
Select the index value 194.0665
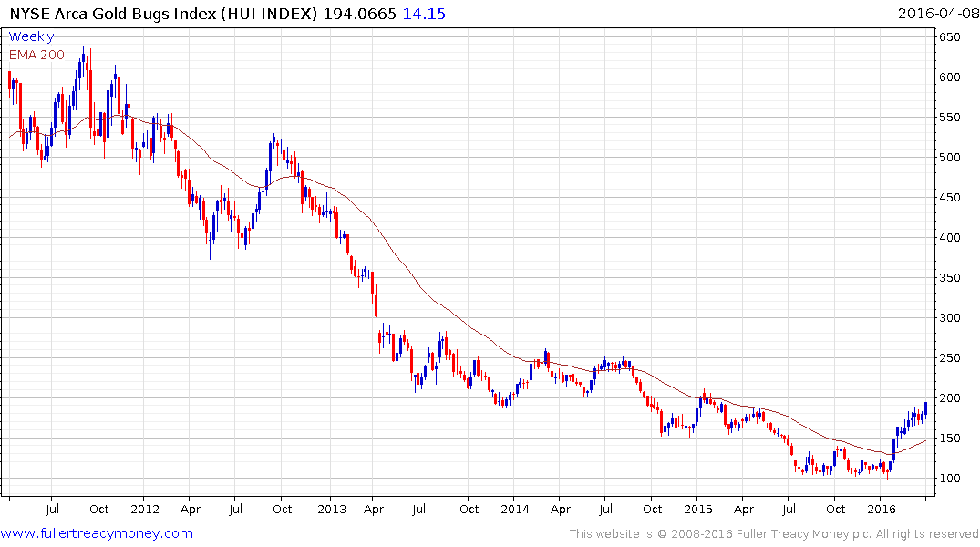coord(359,14)
